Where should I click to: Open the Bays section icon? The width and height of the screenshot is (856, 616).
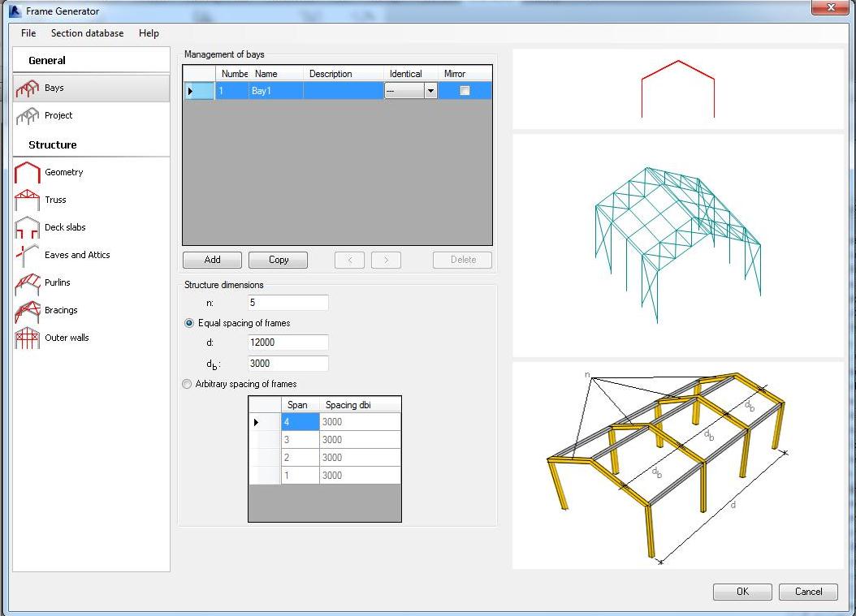tap(28, 88)
